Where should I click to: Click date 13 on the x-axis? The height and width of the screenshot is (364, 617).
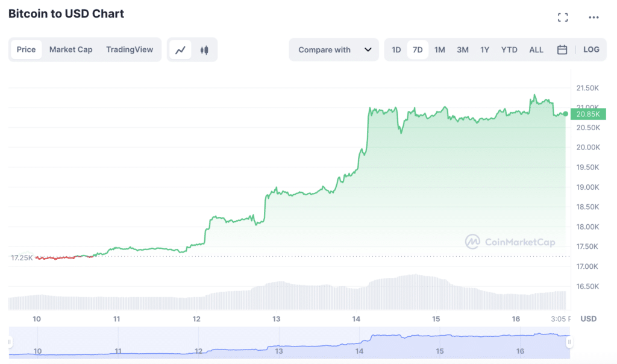[276, 319]
